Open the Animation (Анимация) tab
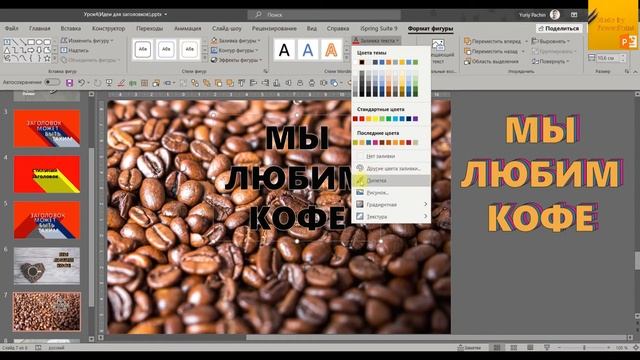Viewport: 640px width, 360px height. click(x=188, y=29)
